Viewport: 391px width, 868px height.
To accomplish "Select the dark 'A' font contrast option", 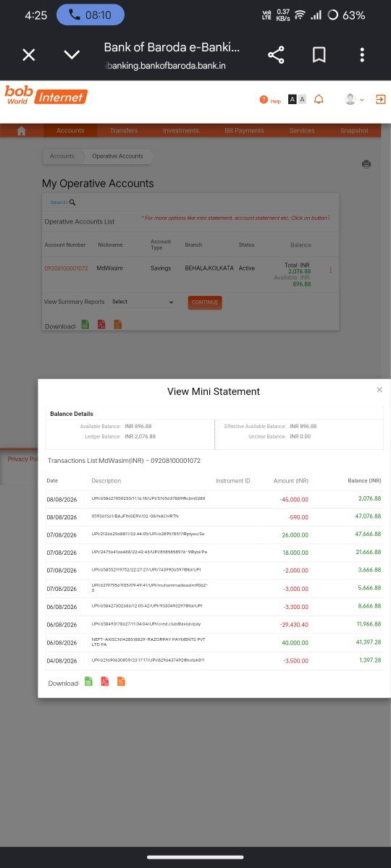I will pos(292,99).
